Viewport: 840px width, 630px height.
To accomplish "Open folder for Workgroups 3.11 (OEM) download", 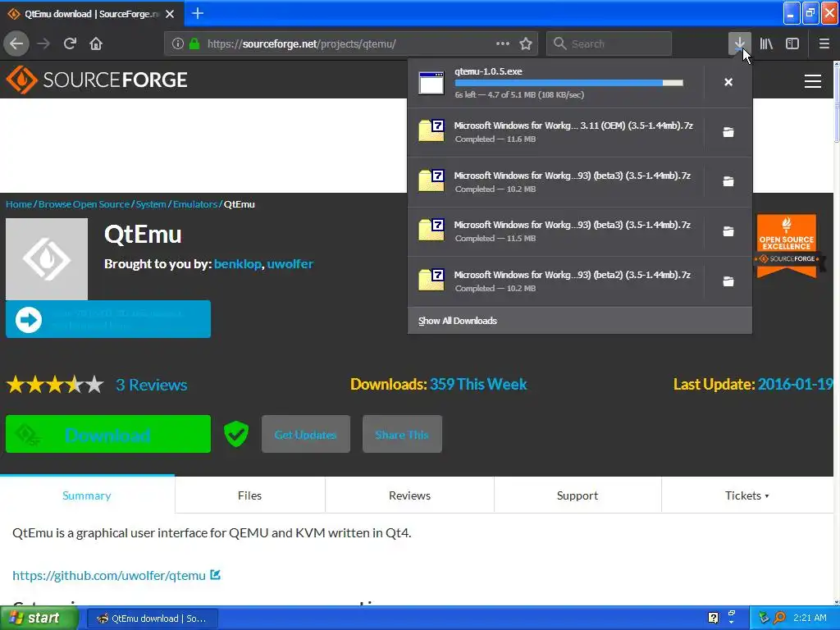I will pyautogui.click(x=728, y=132).
